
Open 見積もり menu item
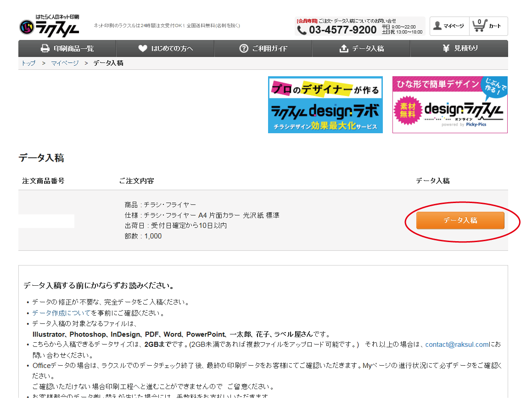(x=459, y=49)
